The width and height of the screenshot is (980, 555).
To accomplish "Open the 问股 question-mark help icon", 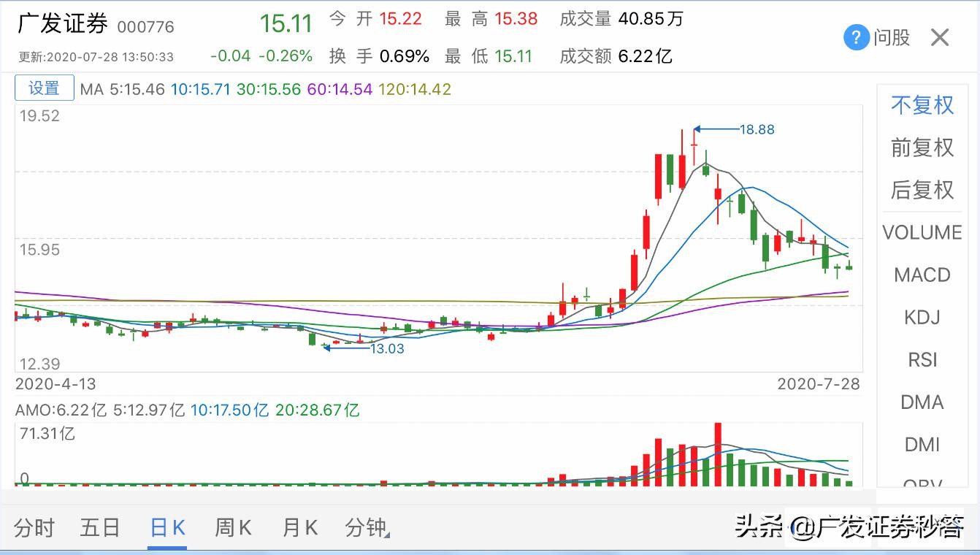I will [855, 37].
